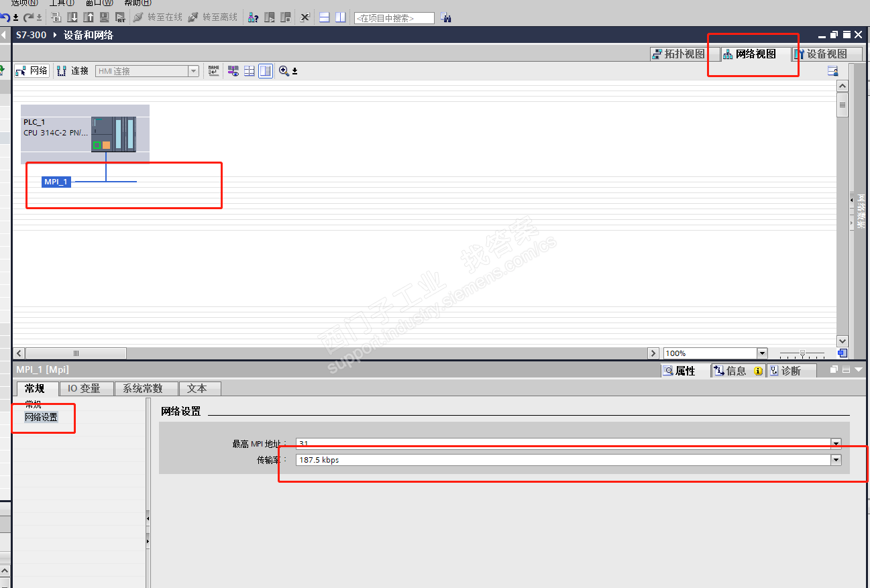This screenshot has height=588, width=870.
Task: Click the horizontal scrollbar right arrow
Action: tap(653, 353)
